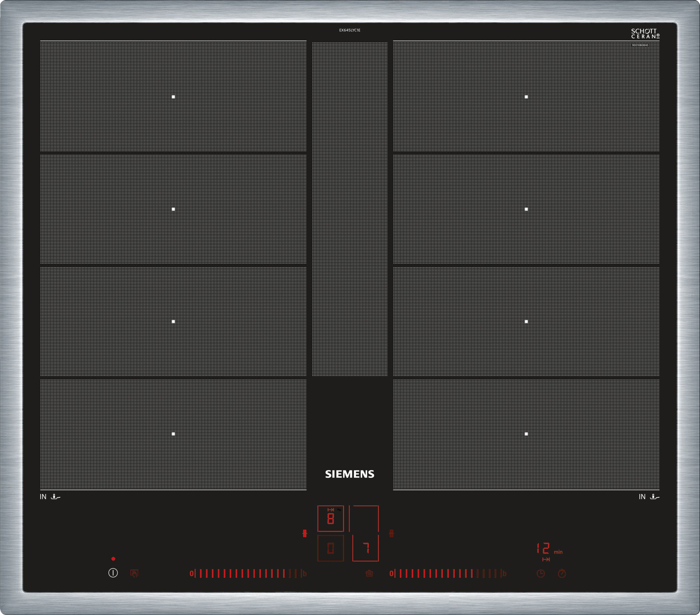Select the rear left zone showing 8

pyautogui.click(x=330, y=519)
